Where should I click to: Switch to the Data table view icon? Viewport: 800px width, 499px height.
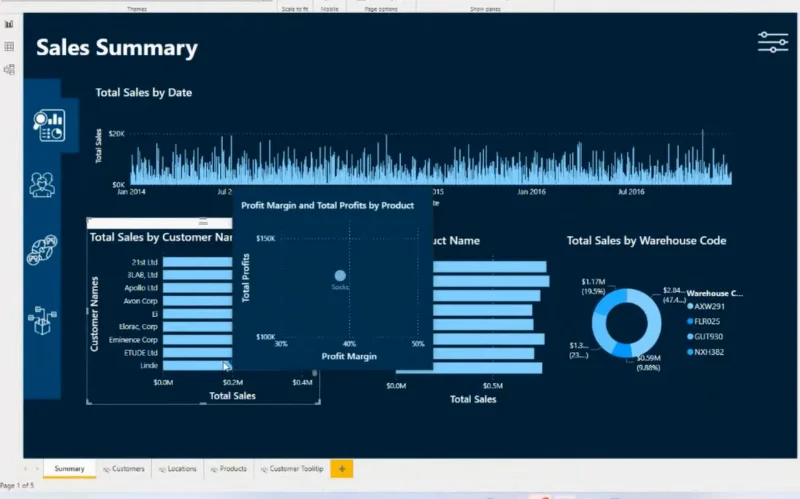[9, 46]
